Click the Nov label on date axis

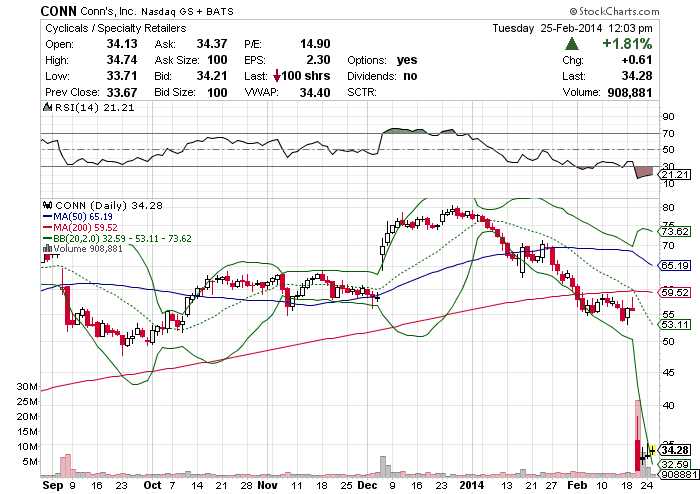267,485
